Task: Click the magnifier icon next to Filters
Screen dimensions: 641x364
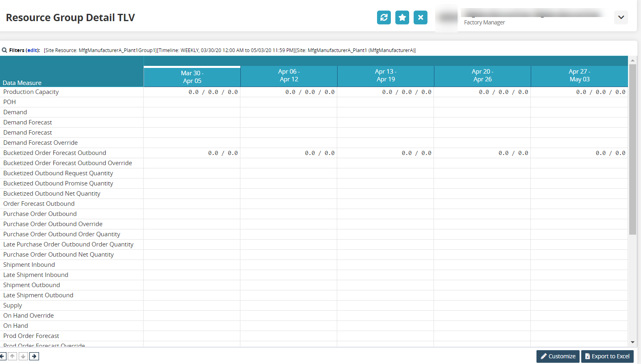Action: pos(4,50)
